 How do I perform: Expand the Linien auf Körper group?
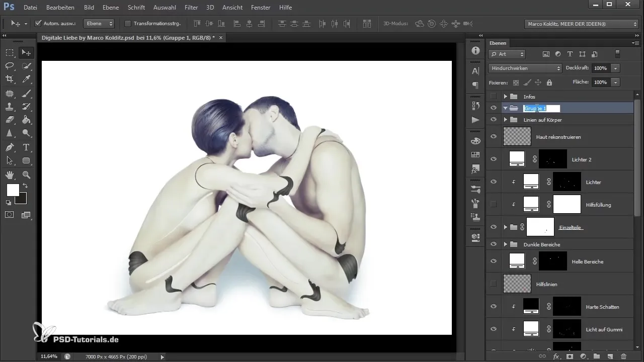pos(505,120)
